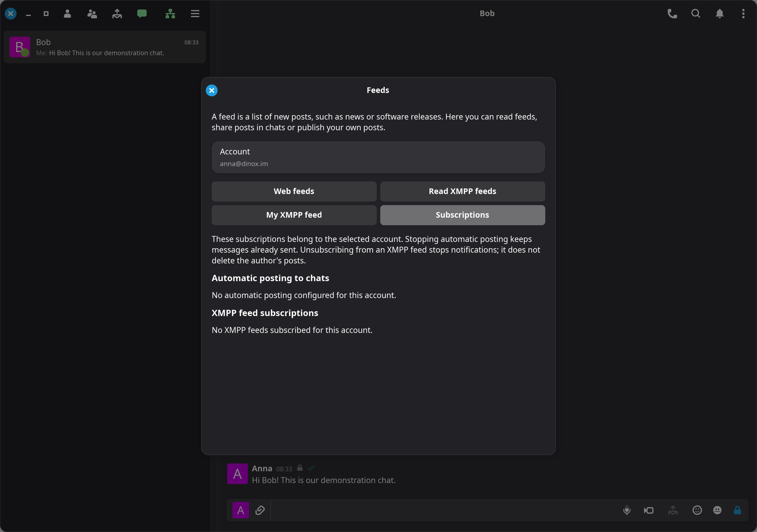Click Anna's avatar beside the chat message
The width and height of the screenshot is (757, 532).
click(x=237, y=474)
